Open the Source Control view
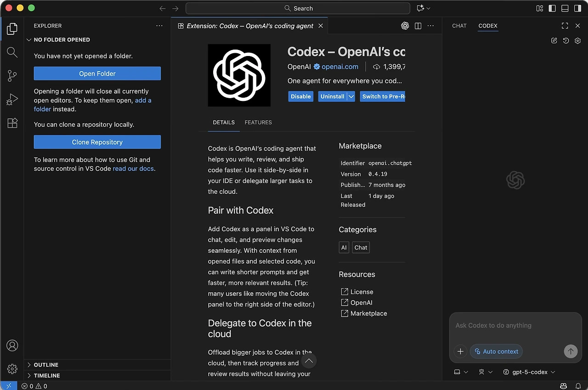Screen dimensions: 588x390 tap(12, 76)
